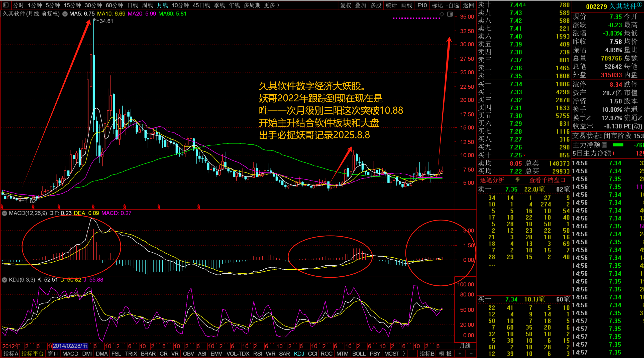644x358 pixels.
Task: Select the 5分钟 period
Action: (53, 5)
